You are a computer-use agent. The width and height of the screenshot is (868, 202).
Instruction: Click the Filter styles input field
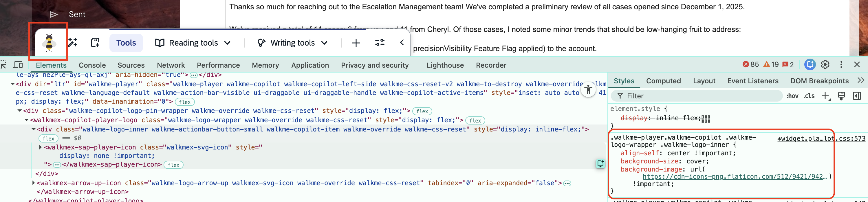[697, 96]
